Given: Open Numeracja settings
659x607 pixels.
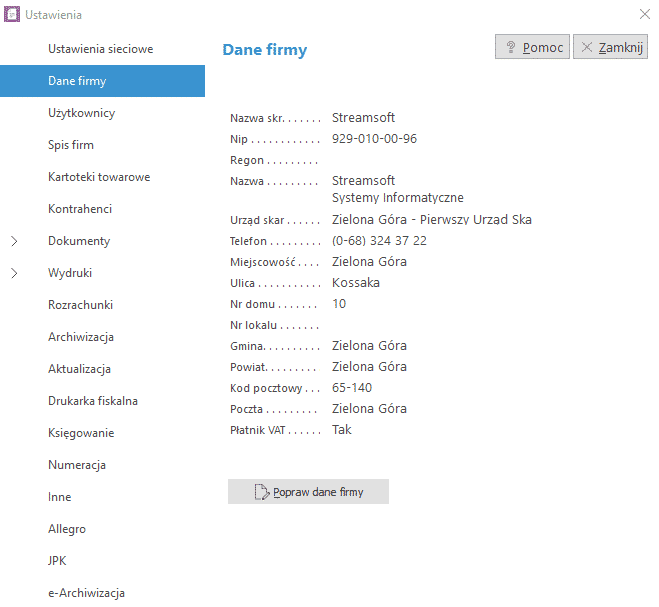Looking at the screenshot, I should click(77, 465).
